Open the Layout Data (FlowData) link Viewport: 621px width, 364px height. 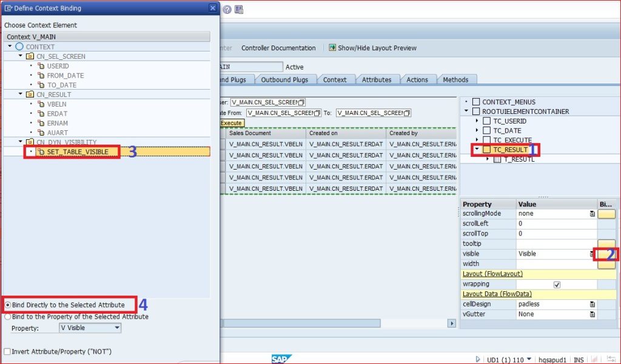click(x=497, y=294)
